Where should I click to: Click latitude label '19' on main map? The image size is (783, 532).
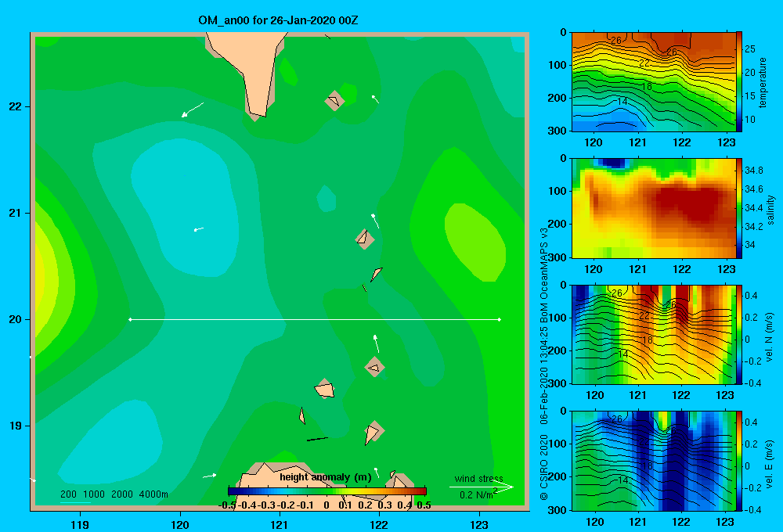16,426
